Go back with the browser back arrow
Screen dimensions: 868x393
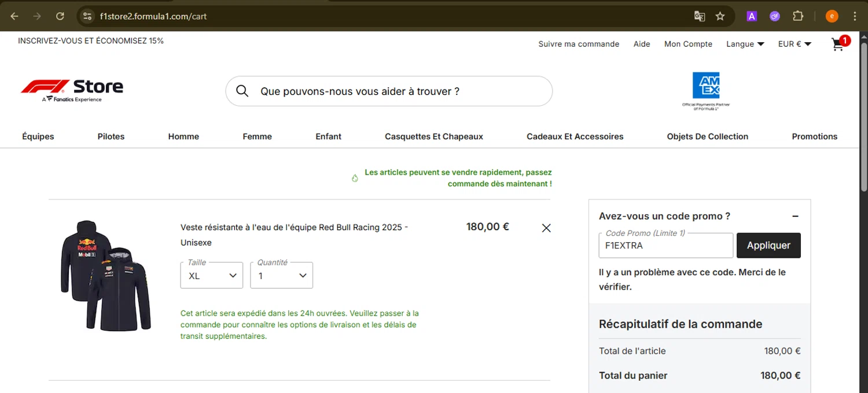pos(14,16)
